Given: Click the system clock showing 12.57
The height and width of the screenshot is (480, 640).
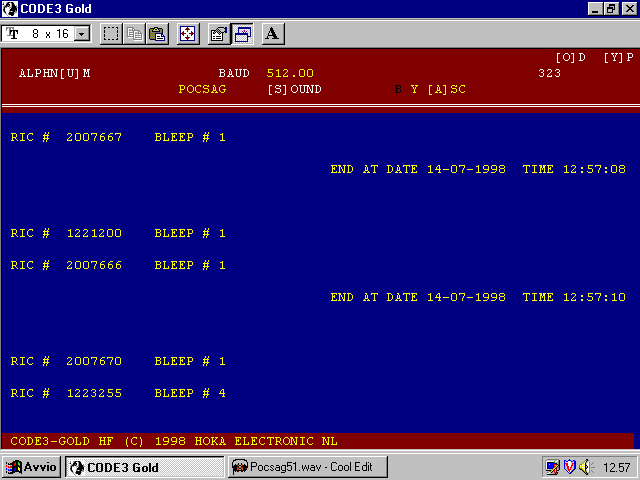Looking at the screenshot, I should pos(617,467).
